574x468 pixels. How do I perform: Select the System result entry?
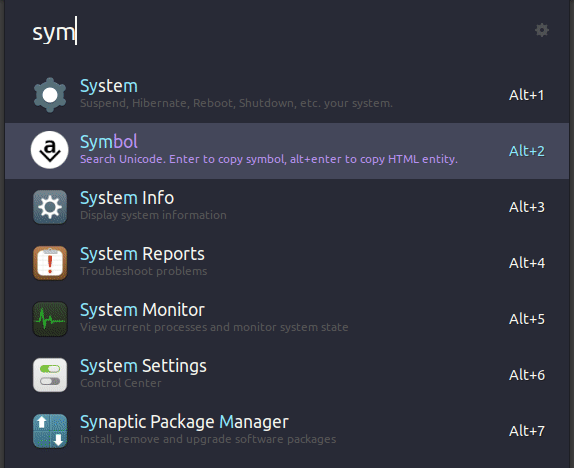287,95
